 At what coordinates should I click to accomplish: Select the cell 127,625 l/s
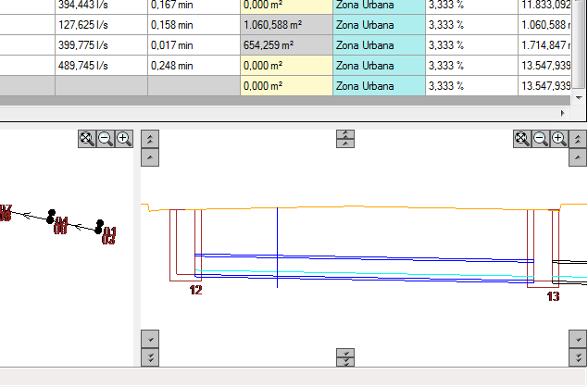(101, 25)
